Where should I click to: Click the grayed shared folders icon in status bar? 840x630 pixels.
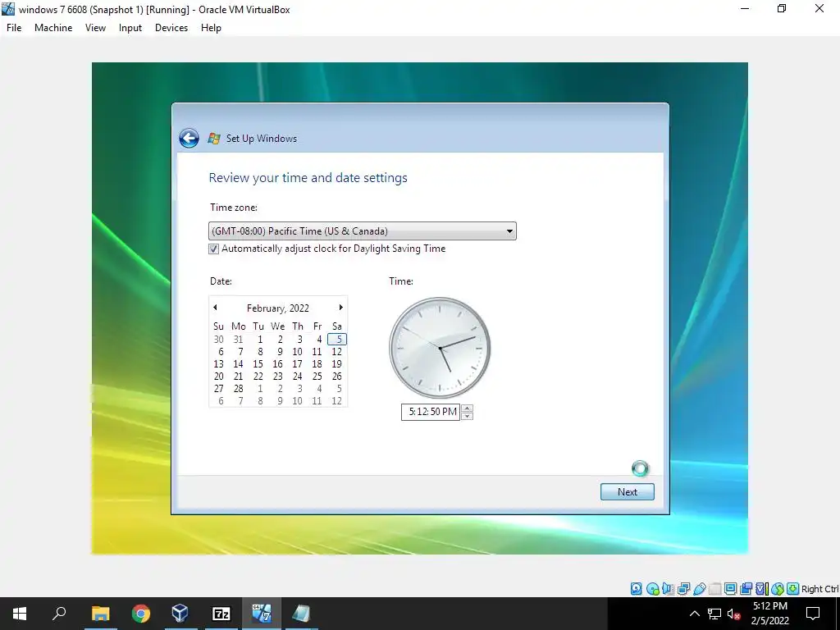[714, 589]
